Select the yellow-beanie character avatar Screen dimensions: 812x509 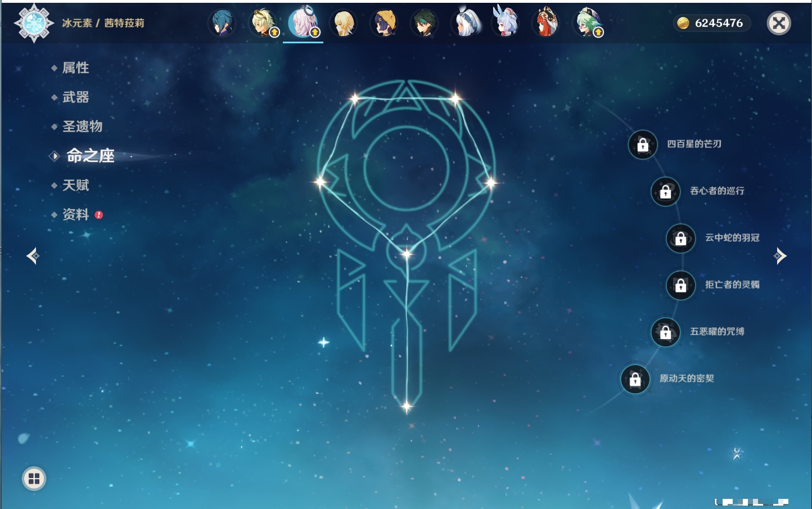pos(384,23)
